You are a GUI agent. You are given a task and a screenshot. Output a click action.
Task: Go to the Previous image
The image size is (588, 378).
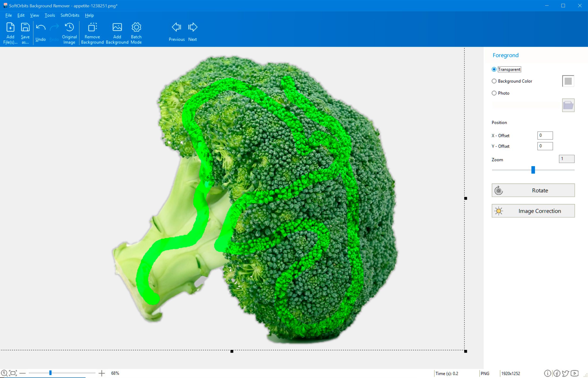(177, 32)
